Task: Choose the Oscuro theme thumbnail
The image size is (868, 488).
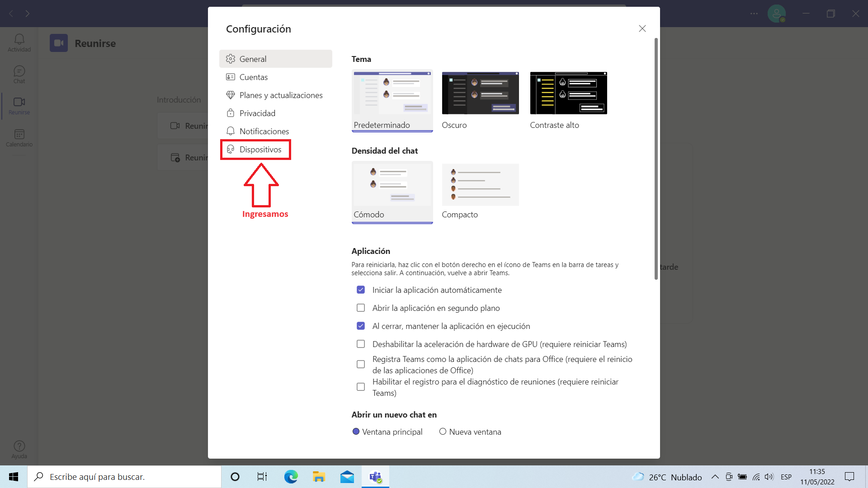Action: (x=480, y=93)
